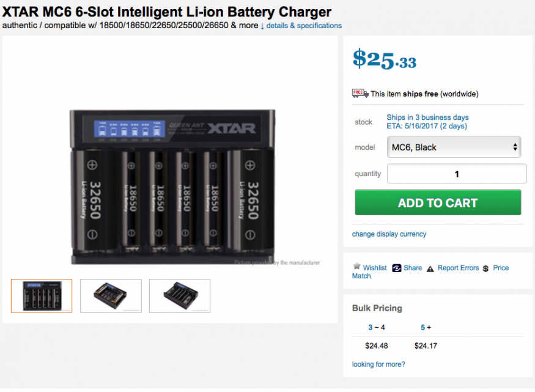Click the free shipping truck icon
Screen dimensions: 535x392
click(360, 94)
